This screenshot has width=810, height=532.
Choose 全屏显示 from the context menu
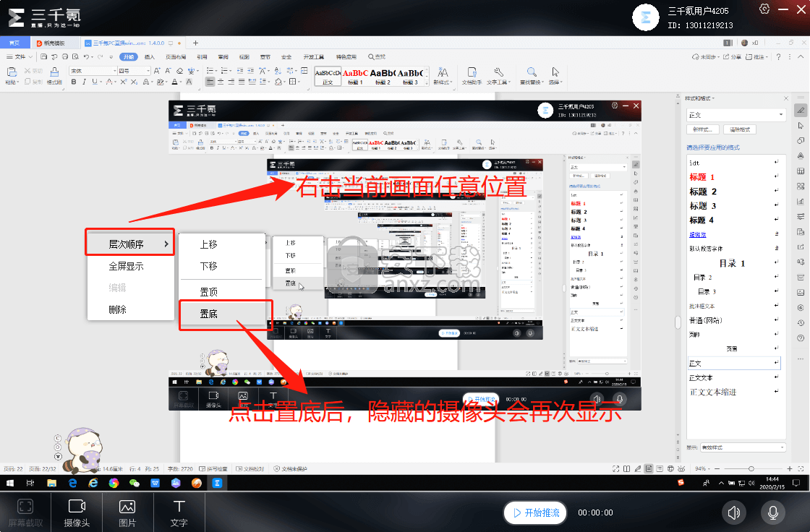[126, 266]
